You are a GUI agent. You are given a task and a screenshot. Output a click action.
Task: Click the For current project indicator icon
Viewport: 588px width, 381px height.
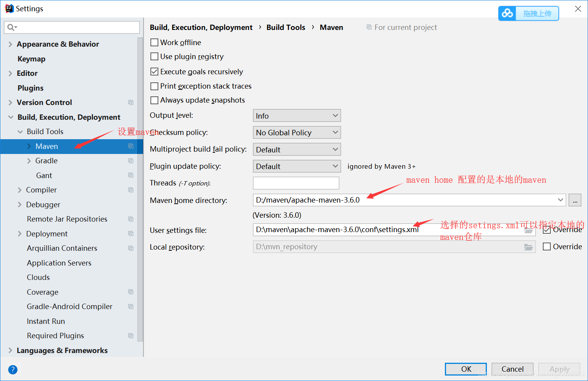pyautogui.click(x=369, y=27)
